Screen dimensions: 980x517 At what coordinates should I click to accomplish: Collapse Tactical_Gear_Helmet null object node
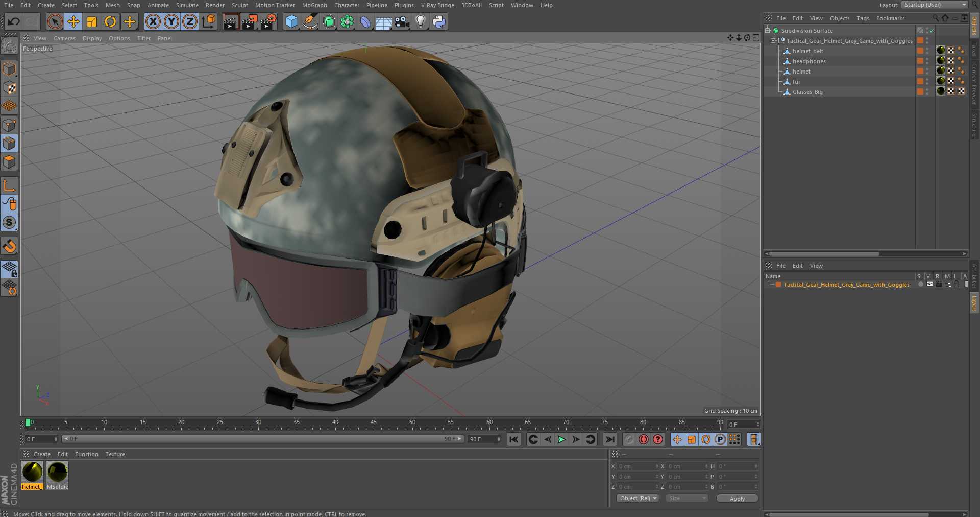coord(773,41)
